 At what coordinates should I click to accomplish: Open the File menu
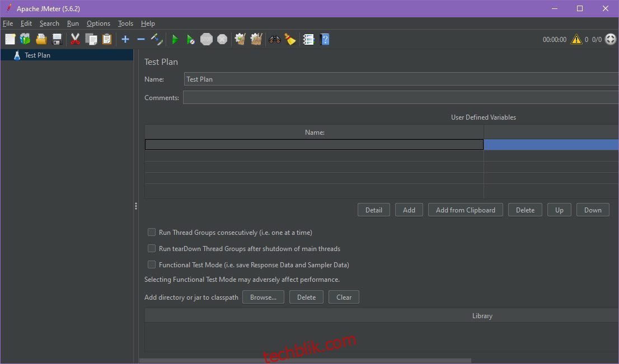pyautogui.click(x=8, y=23)
